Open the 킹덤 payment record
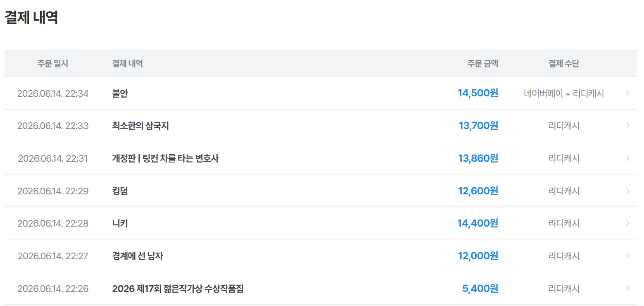This screenshot has width=644, height=306. [120, 191]
